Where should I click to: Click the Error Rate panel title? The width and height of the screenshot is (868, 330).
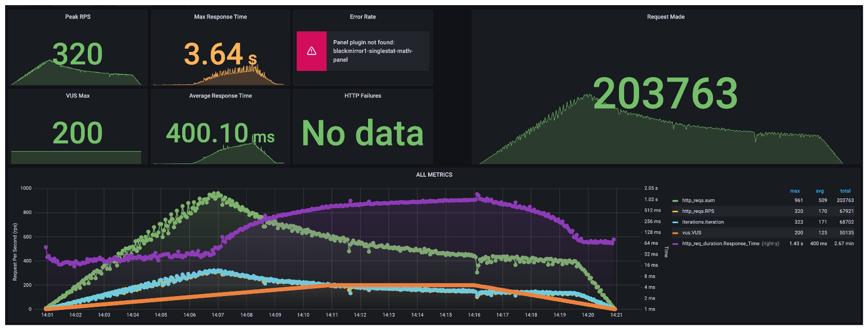(x=362, y=17)
